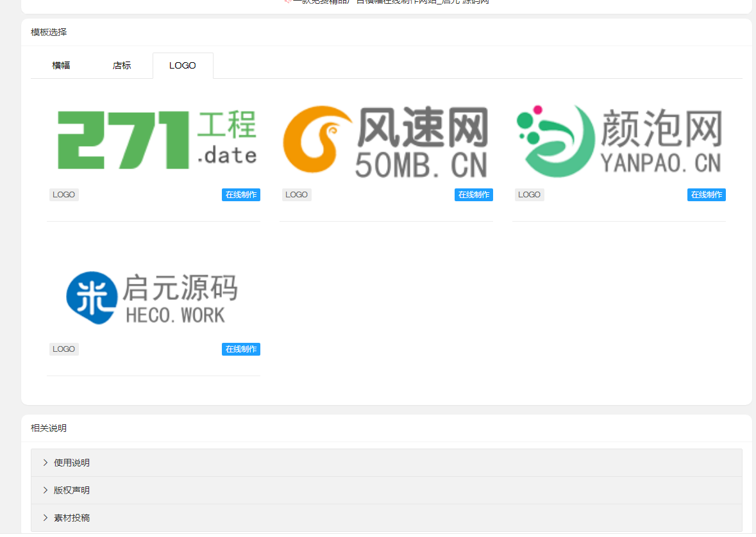
Task: Click 在线制作 under the 风速网 logo
Action: click(474, 195)
